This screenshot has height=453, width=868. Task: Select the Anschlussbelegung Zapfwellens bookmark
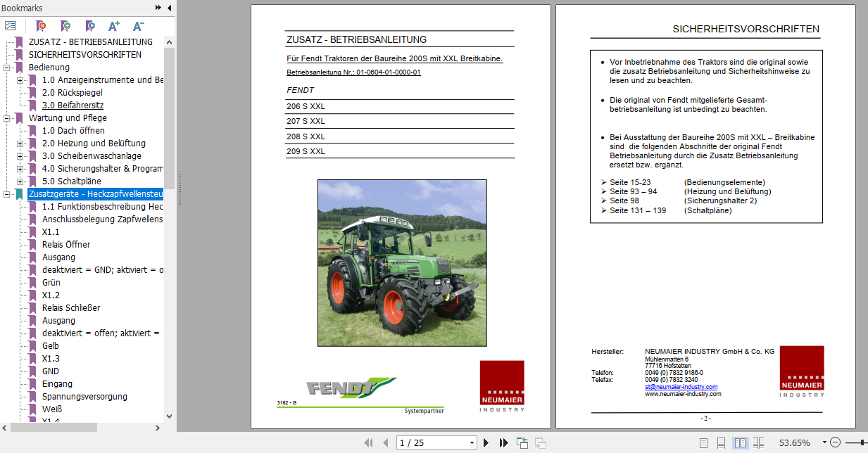pos(103,219)
